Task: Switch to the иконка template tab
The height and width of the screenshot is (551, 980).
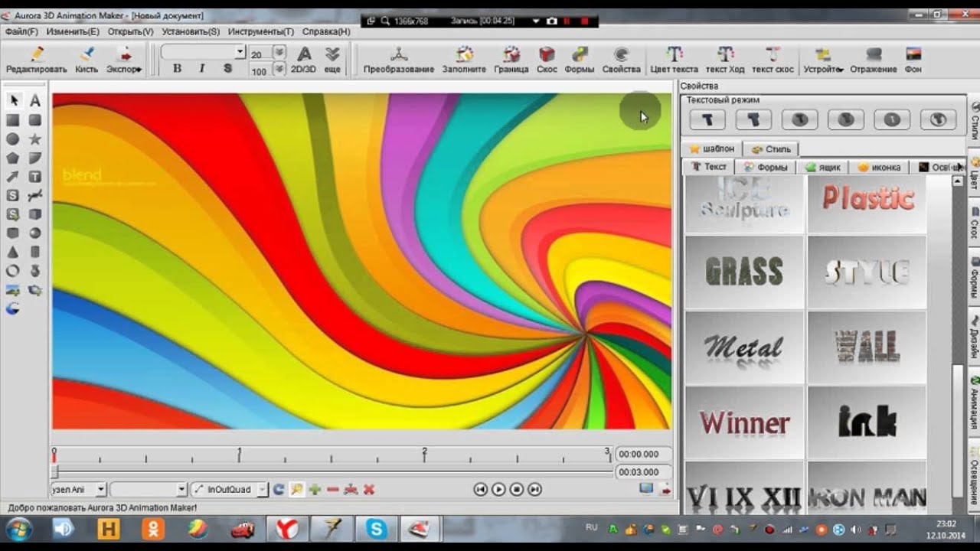Action: (880, 167)
